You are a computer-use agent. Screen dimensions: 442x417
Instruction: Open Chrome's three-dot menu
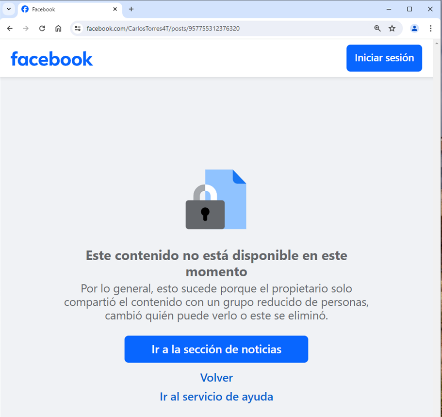430,28
